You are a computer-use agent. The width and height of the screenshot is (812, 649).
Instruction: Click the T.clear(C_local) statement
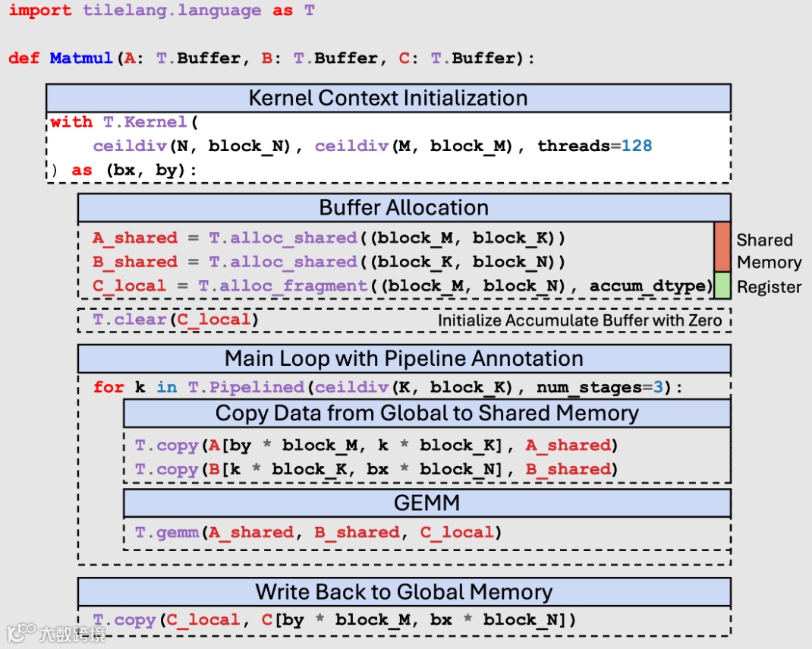coord(175,320)
